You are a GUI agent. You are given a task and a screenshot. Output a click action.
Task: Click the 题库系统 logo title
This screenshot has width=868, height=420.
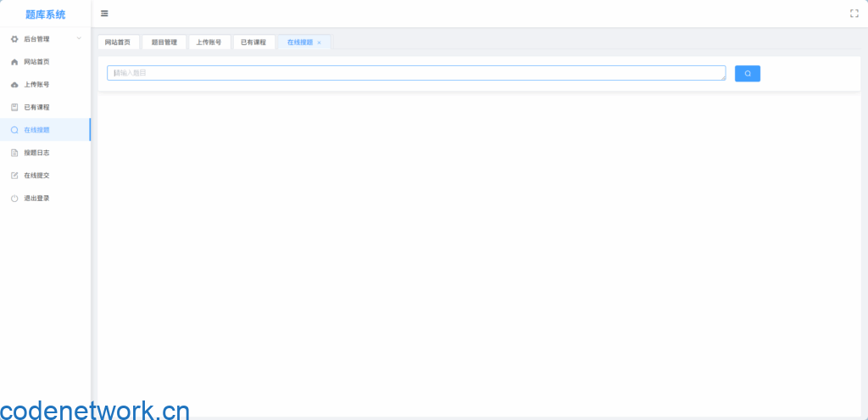pos(45,14)
